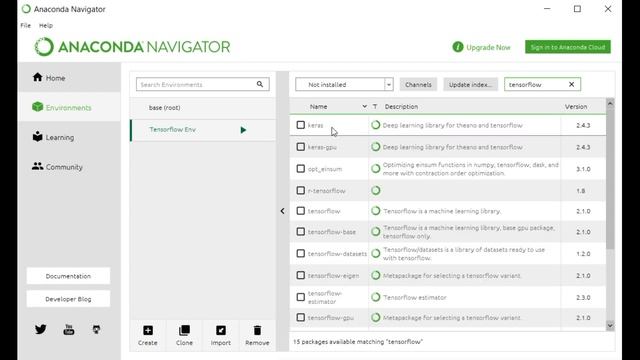
Task: Check the tensorflow package checkbox
Action: tap(301, 211)
